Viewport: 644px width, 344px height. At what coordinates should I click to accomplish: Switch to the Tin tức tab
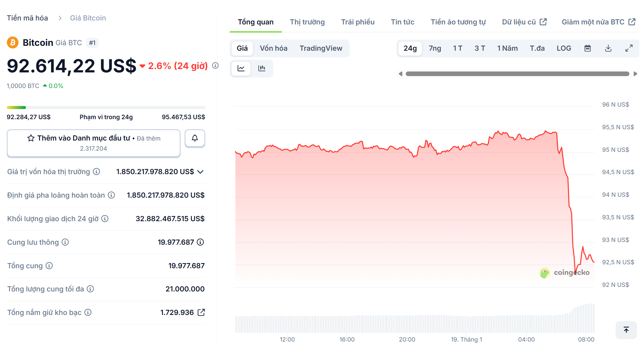click(403, 22)
